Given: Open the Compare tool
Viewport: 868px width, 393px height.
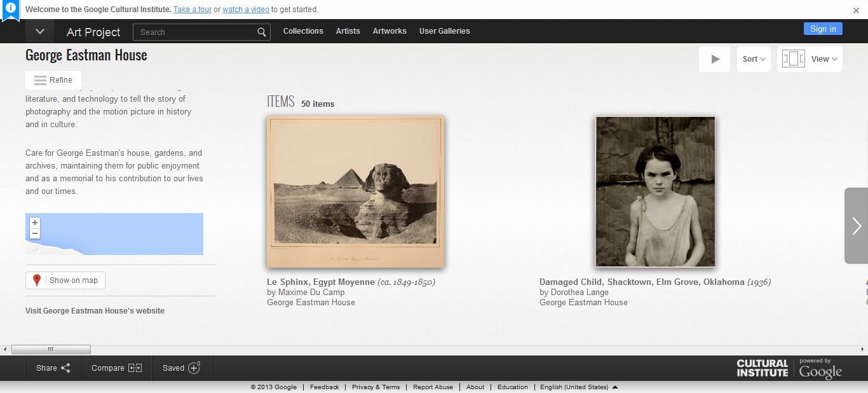Looking at the screenshot, I should (116, 368).
